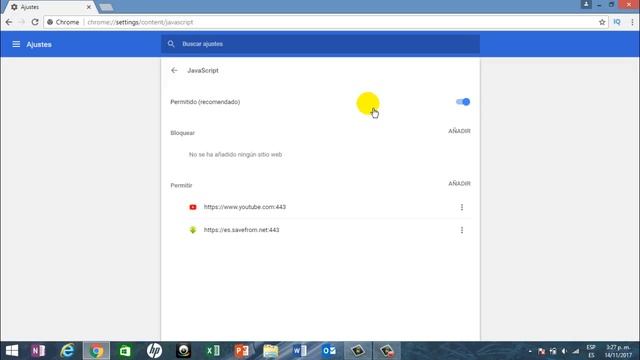This screenshot has height=360, width=640.
Task: Open the Ajustes hamburger menu
Action: tap(16, 44)
